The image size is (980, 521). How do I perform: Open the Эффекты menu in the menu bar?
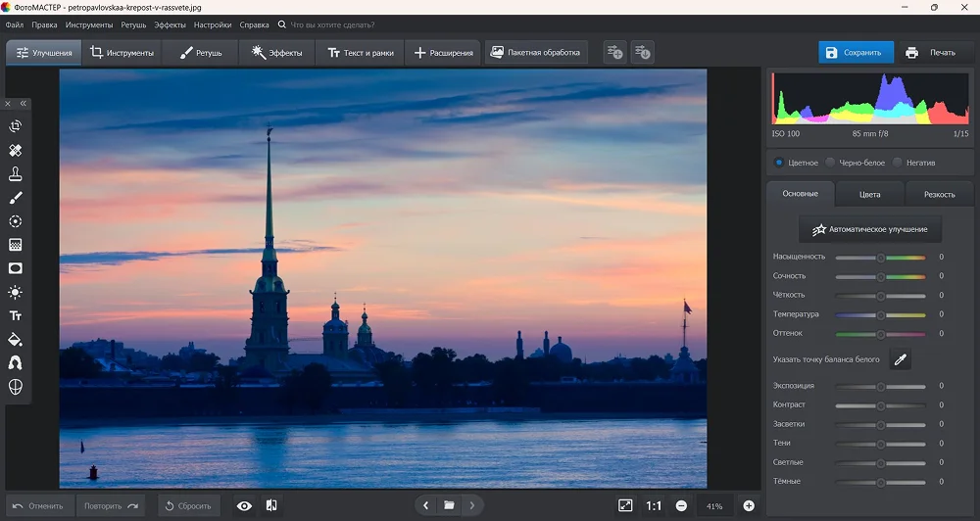[170, 24]
